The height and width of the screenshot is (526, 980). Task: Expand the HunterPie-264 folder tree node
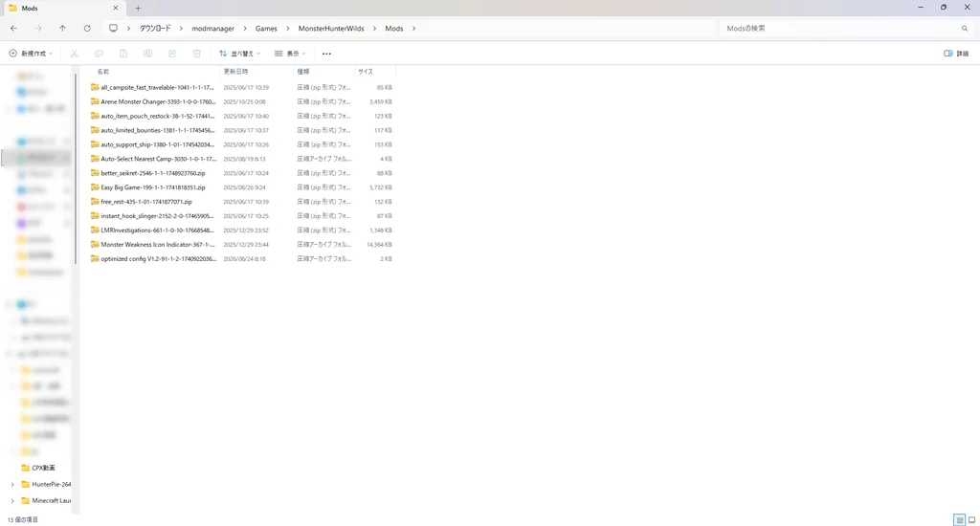point(12,484)
